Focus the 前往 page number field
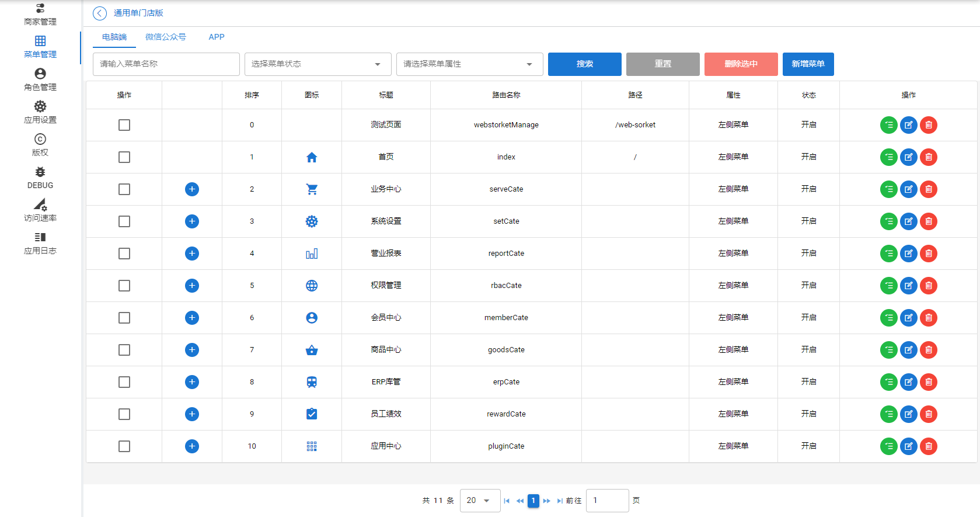Image resolution: width=980 pixels, height=517 pixels. (x=608, y=501)
